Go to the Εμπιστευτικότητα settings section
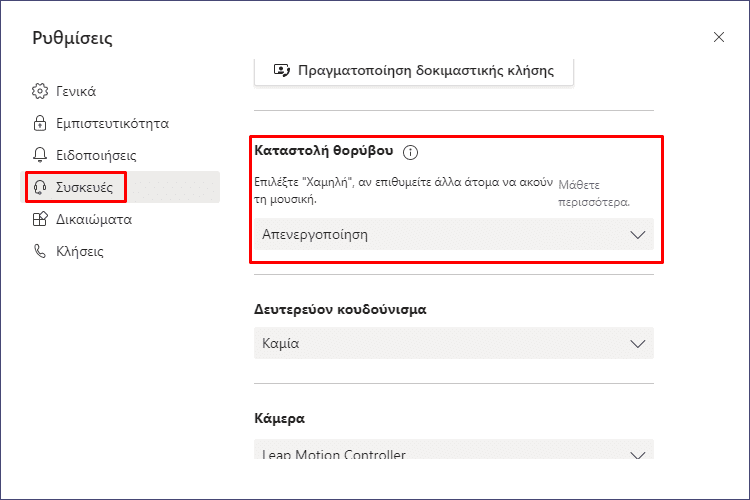This screenshot has width=750, height=500. tap(112, 123)
